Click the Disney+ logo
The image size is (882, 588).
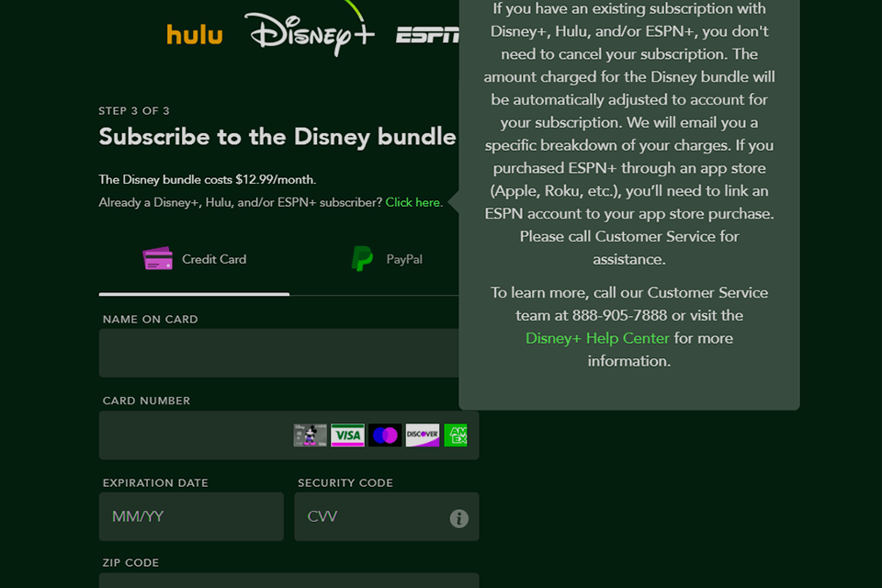(x=310, y=28)
